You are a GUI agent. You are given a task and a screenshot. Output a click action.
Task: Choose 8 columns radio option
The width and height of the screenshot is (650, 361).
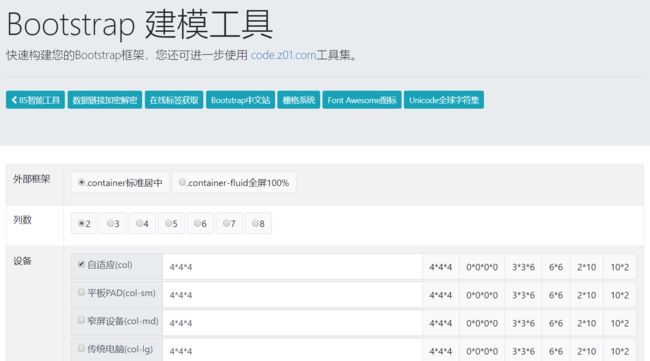click(255, 223)
